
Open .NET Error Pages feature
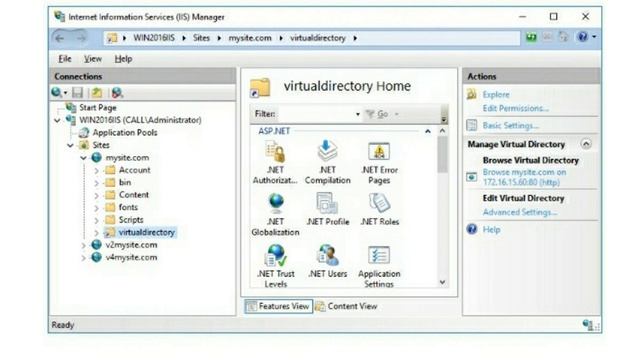click(379, 162)
